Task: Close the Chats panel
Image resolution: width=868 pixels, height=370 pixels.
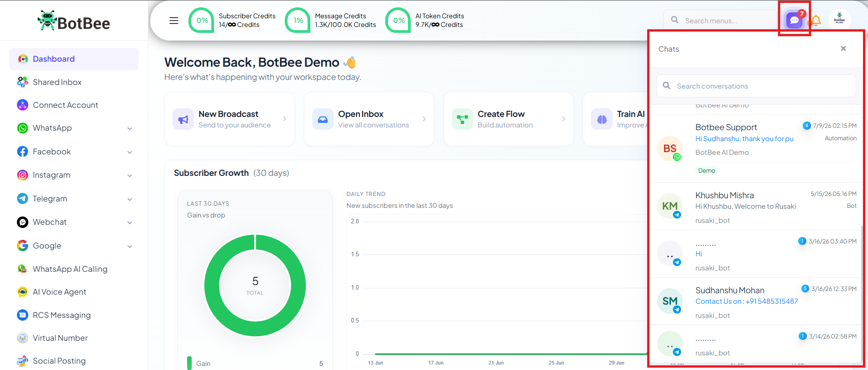Action: (843, 48)
